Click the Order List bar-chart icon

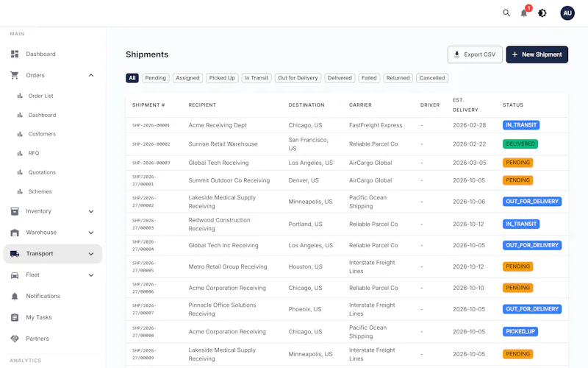[20, 96]
